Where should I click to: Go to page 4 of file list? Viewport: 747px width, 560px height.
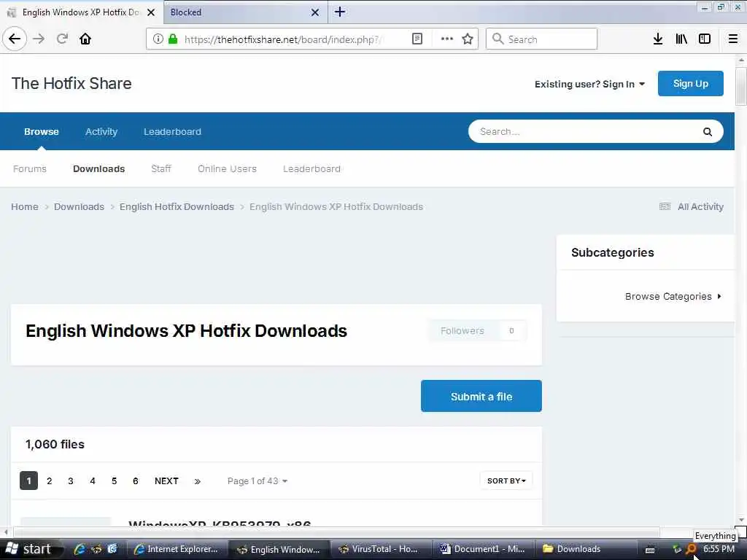tap(93, 481)
